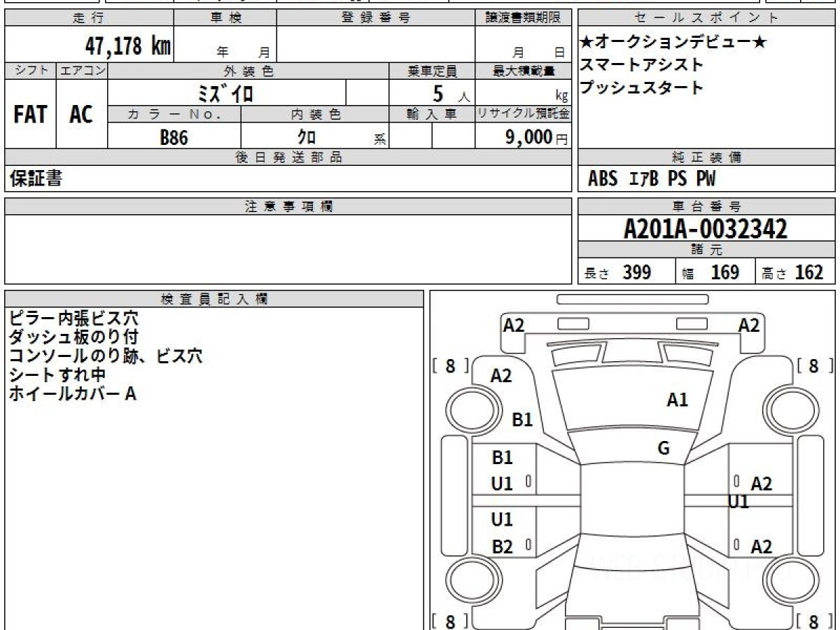Click the リサイクル預託金 label

(x=524, y=114)
